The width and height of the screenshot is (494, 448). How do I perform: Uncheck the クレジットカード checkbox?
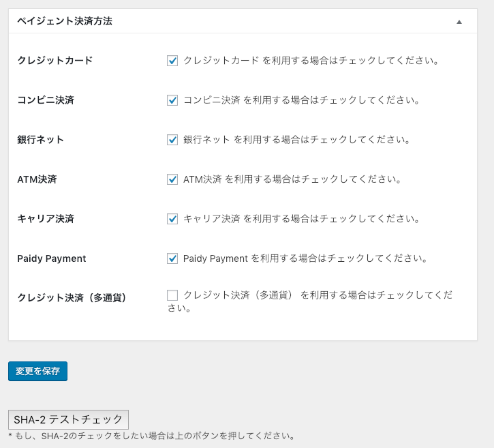click(x=172, y=61)
